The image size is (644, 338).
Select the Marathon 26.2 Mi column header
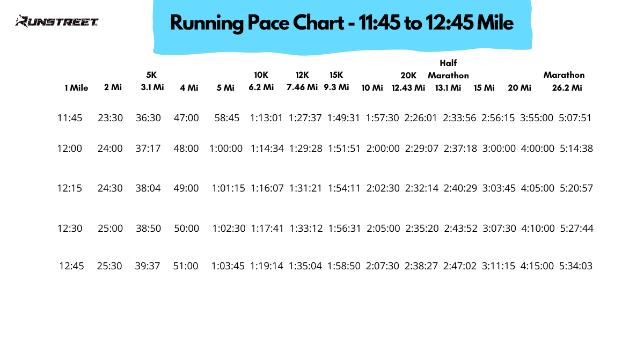(564, 82)
